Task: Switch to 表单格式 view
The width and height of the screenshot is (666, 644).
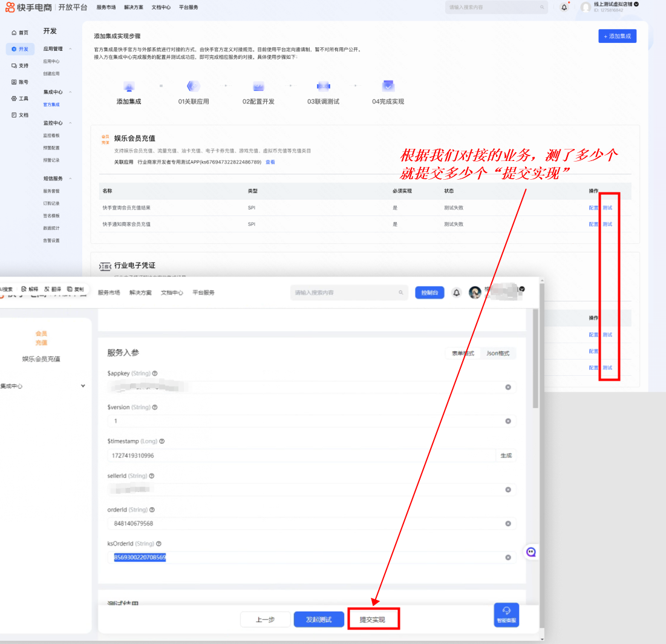Action: pyautogui.click(x=463, y=353)
